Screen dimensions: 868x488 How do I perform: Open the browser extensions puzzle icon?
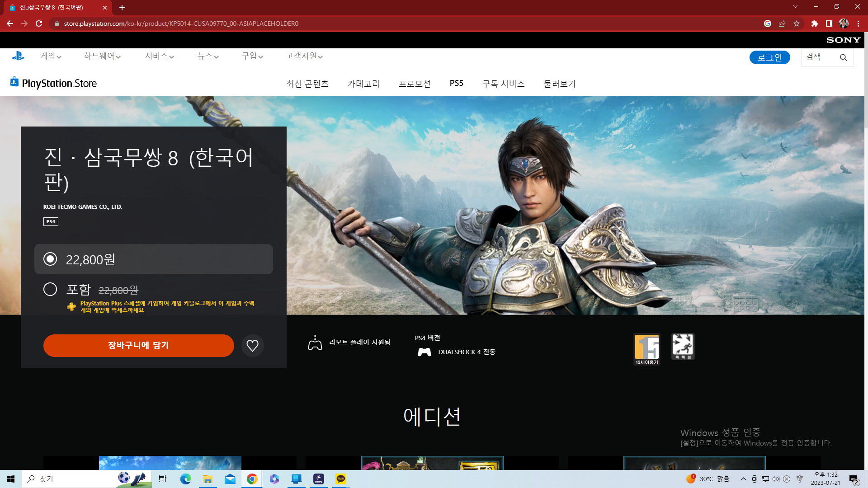pyautogui.click(x=815, y=23)
